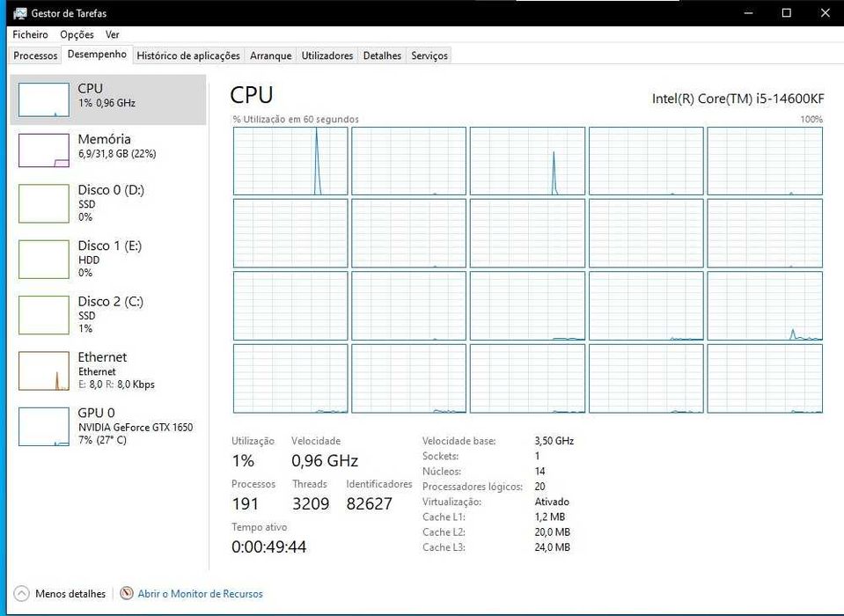Open the Opções menu
844x616 pixels.
[x=77, y=34]
